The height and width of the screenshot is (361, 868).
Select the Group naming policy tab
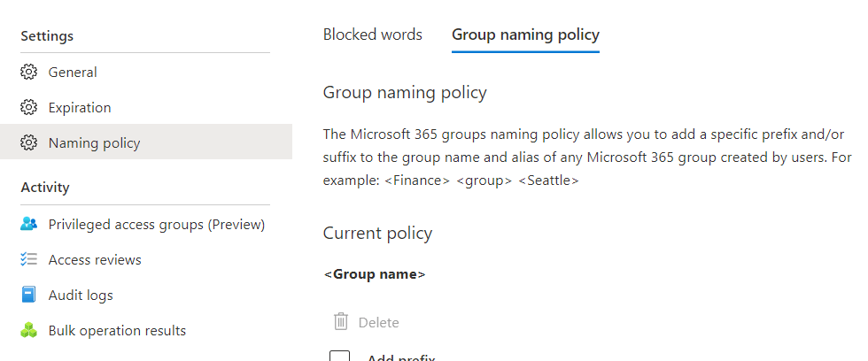(x=525, y=35)
